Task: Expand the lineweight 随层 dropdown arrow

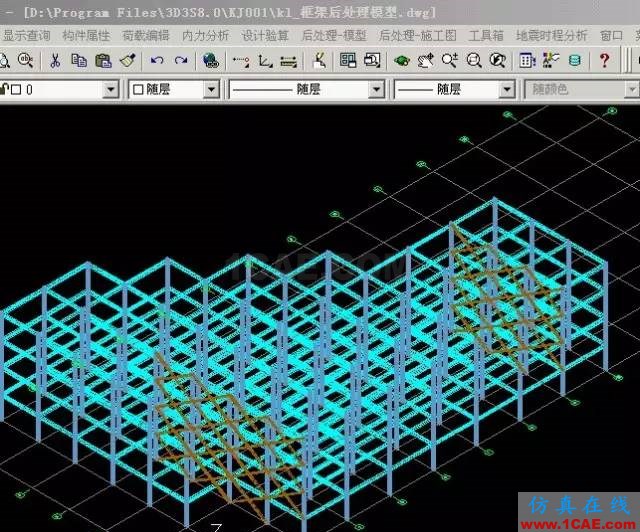Action: [507, 89]
